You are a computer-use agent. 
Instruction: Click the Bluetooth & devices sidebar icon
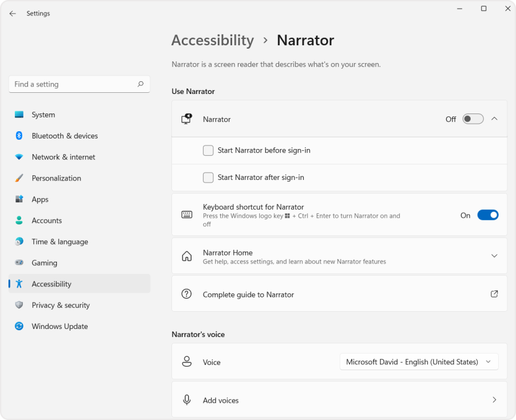point(19,136)
